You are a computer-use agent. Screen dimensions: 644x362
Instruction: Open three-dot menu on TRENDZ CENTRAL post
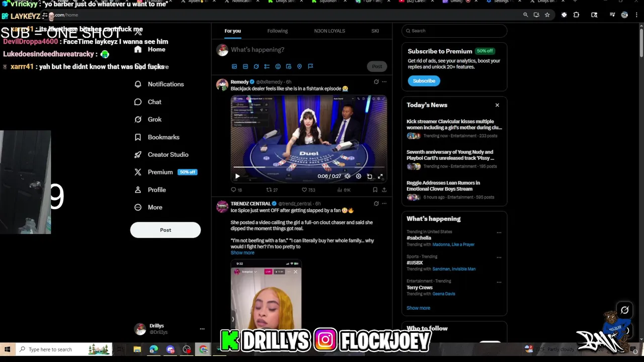384,204
